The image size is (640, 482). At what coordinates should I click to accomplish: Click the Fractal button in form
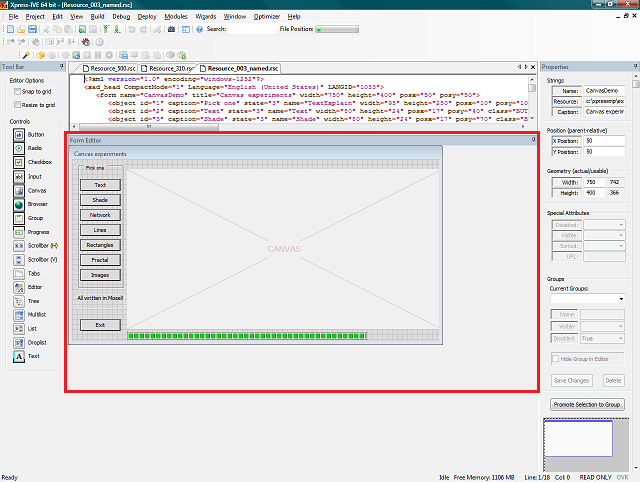pyautogui.click(x=100, y=260)
